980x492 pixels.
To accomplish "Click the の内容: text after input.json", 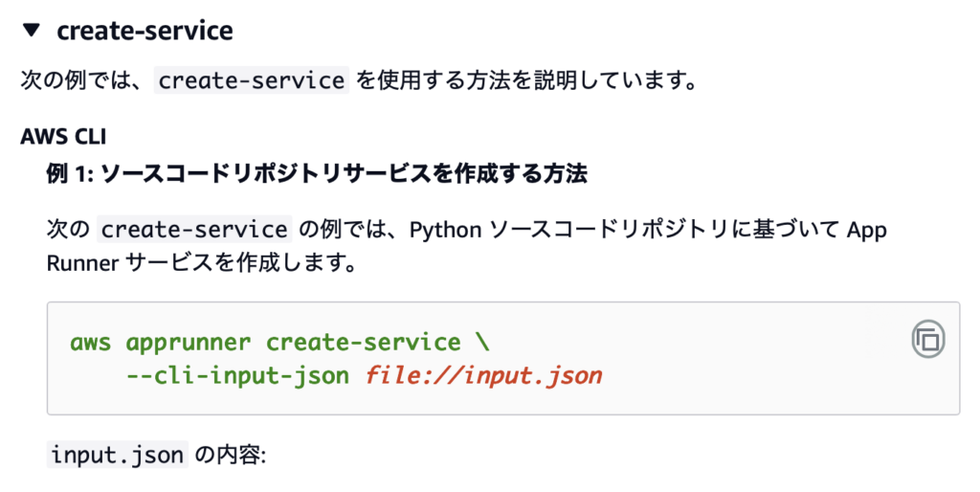I will click(x=230, y=455).
